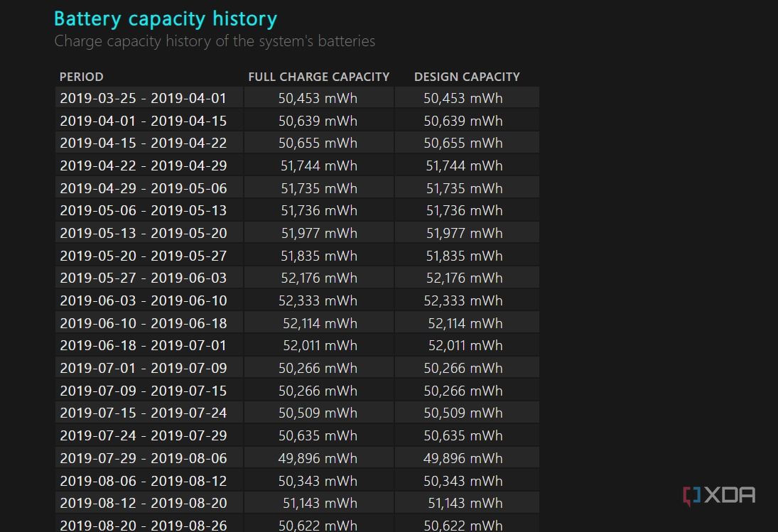Select the 2019-04-15 - 2019-04-22 period cell
Screen dimensions: 778x532
click(x=143, y=143)
